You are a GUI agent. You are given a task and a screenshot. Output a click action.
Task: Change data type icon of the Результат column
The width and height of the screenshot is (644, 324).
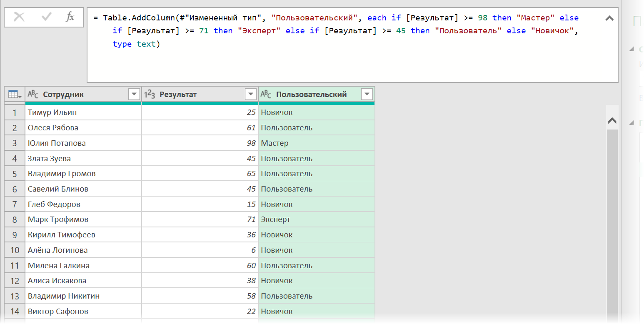pos(150,95)
